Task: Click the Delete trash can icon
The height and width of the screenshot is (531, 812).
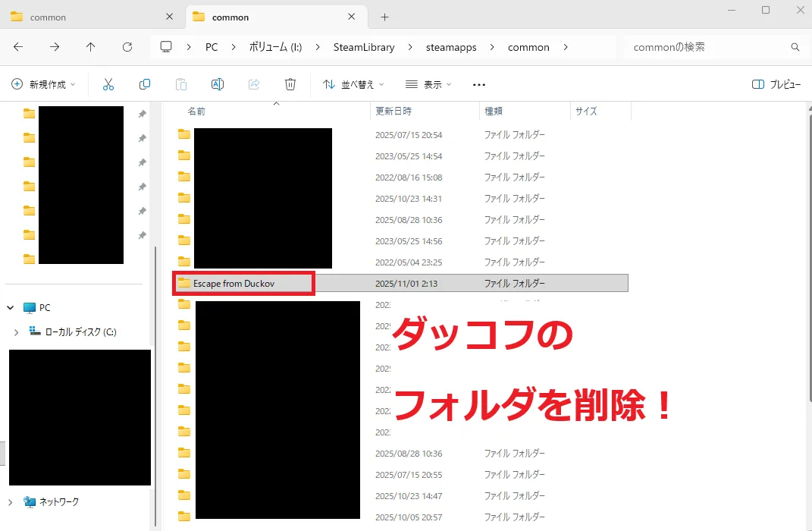Action: (290, 84)
